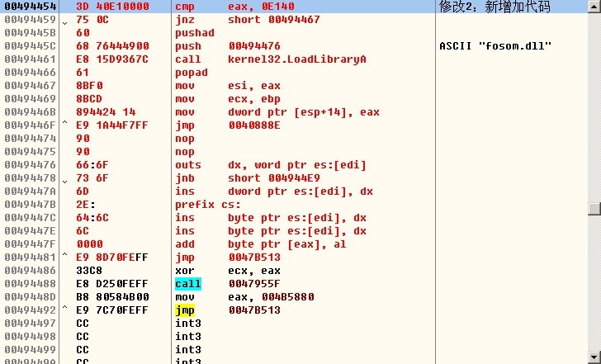
Task: Select the 'cmp eax, 0E140' instruction
Action: (234, 7)
